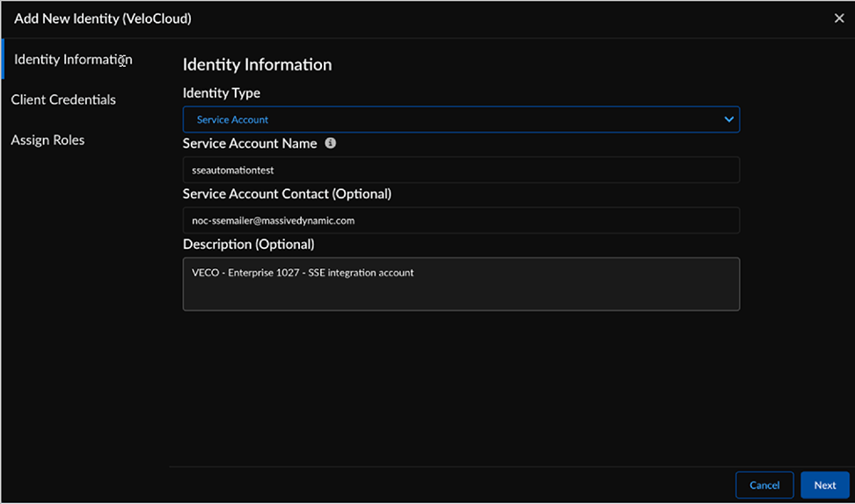Click the blue active-step indicator bar
Viewport: 855px width, 504px height.
click(3, 59)
